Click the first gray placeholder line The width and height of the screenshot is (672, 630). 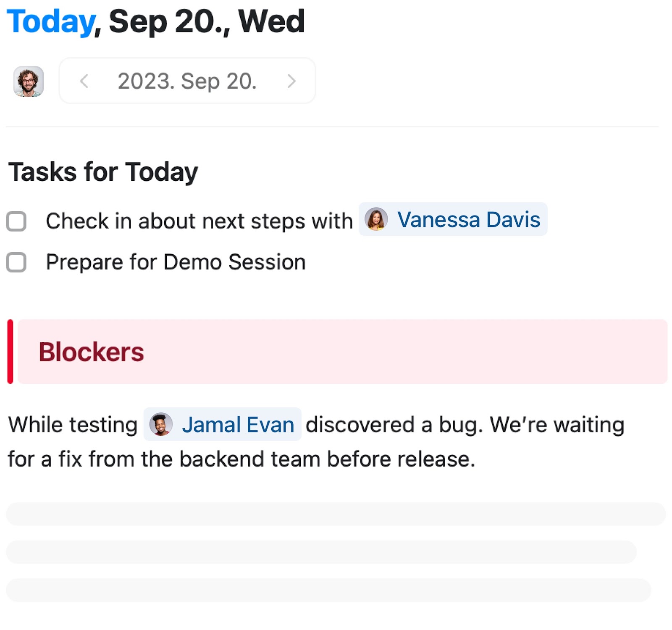coord(336,514)
